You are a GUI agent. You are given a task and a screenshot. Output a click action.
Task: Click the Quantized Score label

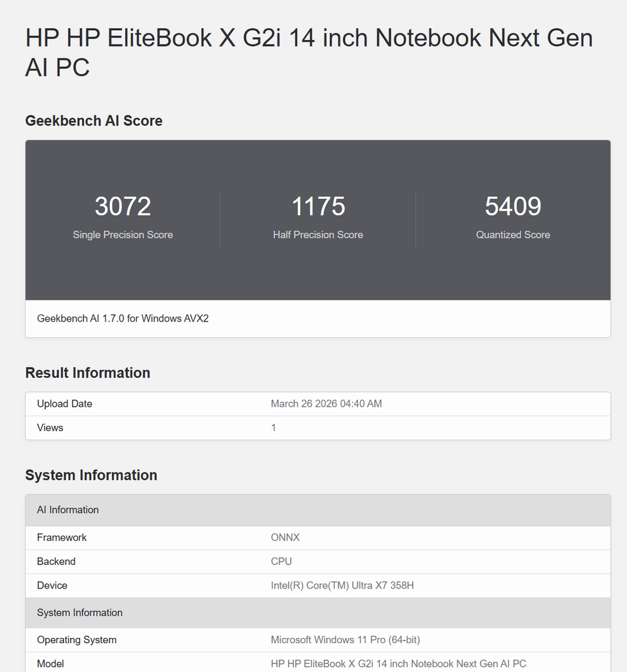[513, 235]
